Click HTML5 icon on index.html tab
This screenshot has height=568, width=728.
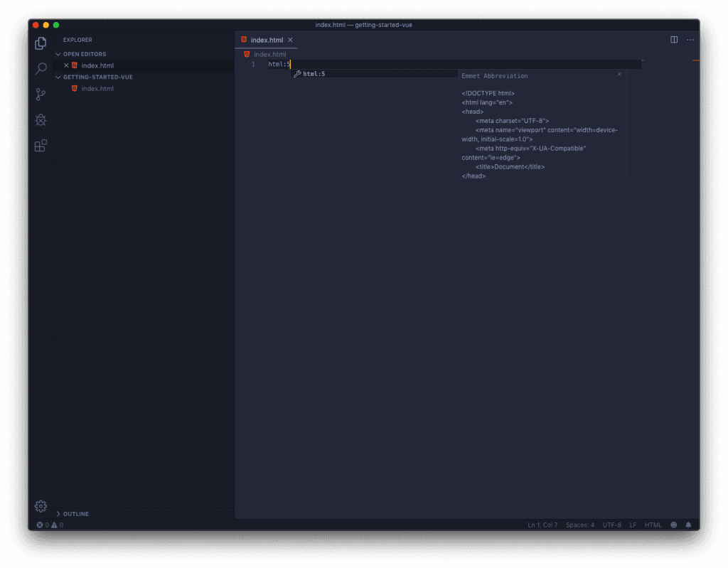tap(244, 40)
